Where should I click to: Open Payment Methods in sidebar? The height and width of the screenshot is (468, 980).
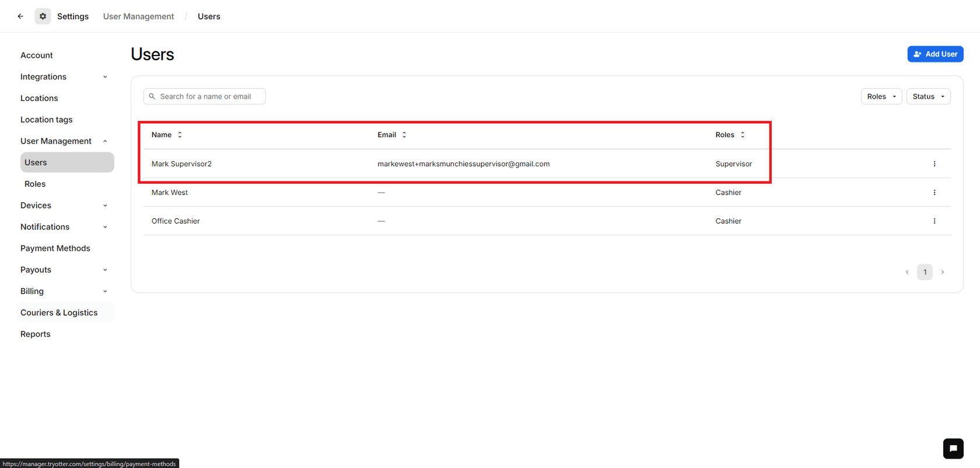tap(55, 248)
